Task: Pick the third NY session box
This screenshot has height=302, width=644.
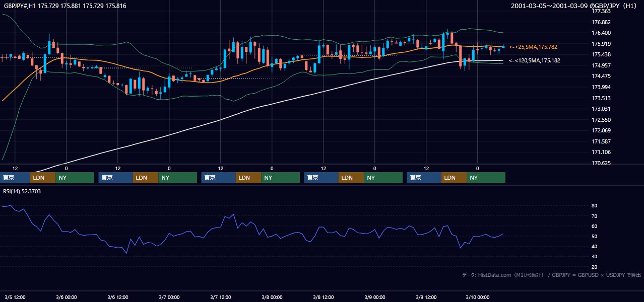Action: coord(281,178)
